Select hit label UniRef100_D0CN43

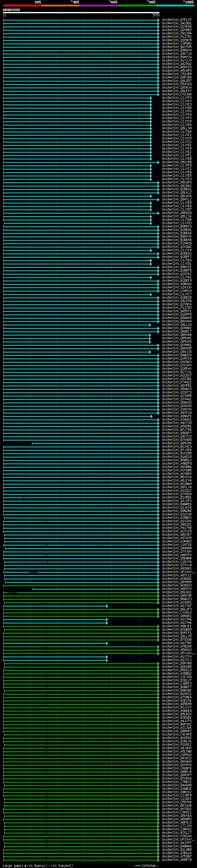[x=176, y=362]
